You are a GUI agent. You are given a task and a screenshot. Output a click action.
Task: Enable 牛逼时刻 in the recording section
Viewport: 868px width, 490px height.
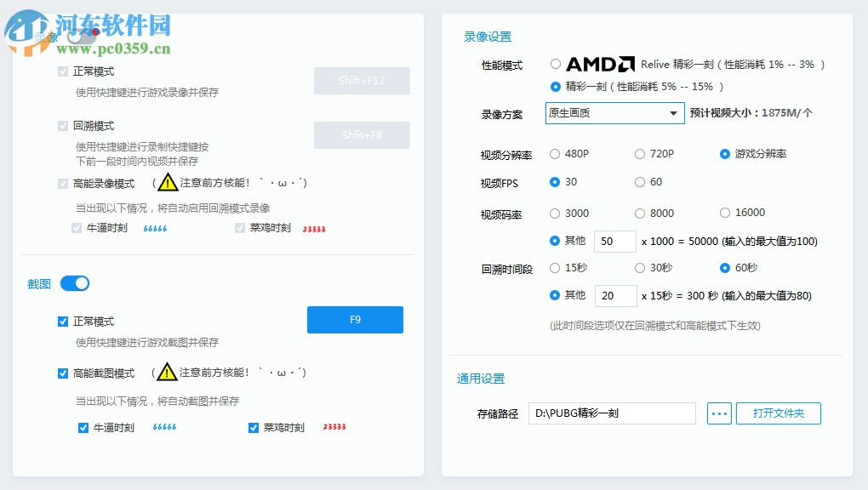tap(76, 227)
